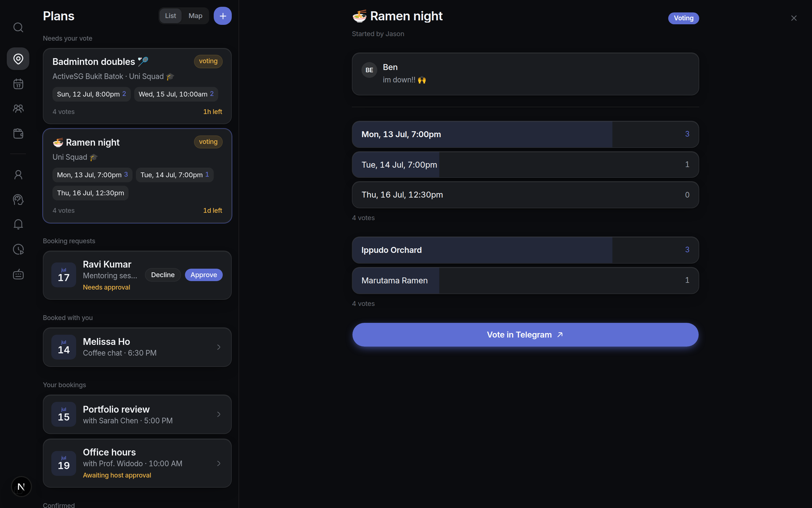This screenshot has width=812, height=508.
Task: Select Thu, 16 Jul, 12:30pm chip in card
Action: pyautogui.click(x=90, y=193)
